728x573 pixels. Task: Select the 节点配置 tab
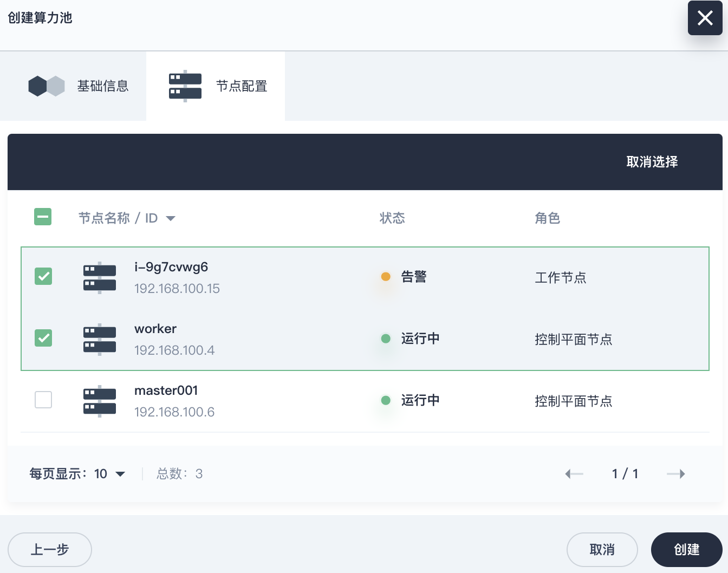pyautogui.click(x=242, y=86)
